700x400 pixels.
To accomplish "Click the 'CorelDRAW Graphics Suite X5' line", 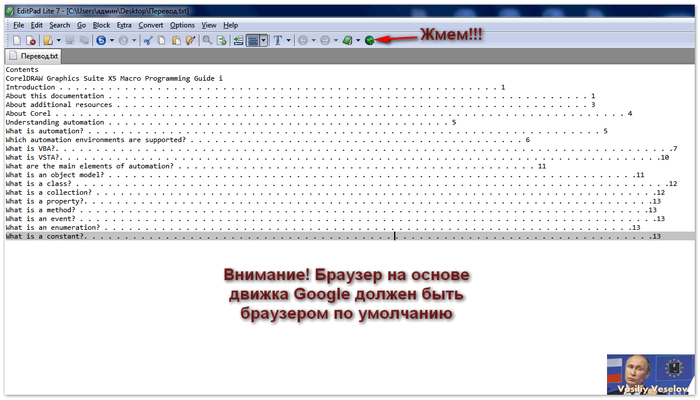I will [114, 79].
